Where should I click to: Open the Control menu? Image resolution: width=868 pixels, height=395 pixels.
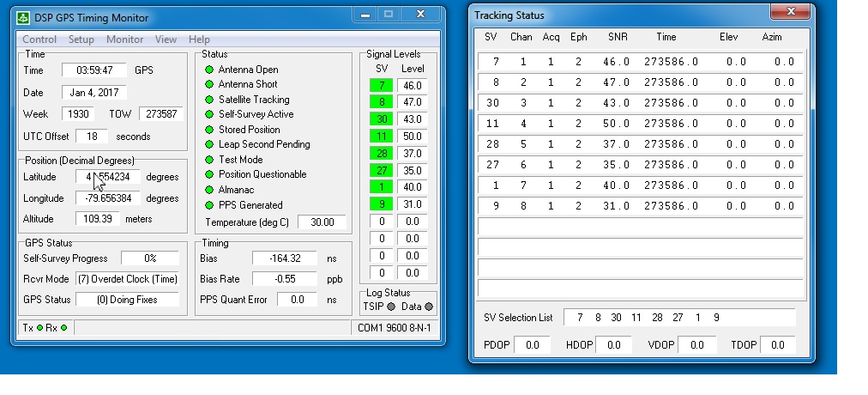pos(39,39)
